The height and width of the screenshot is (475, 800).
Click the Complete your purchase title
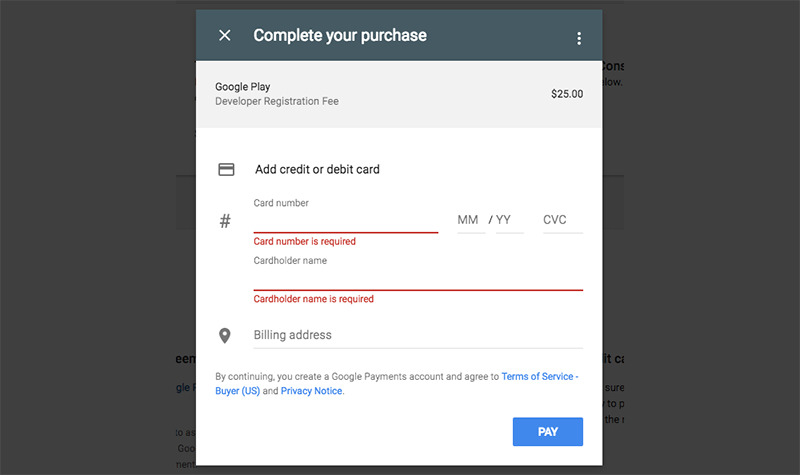(340, 35)
